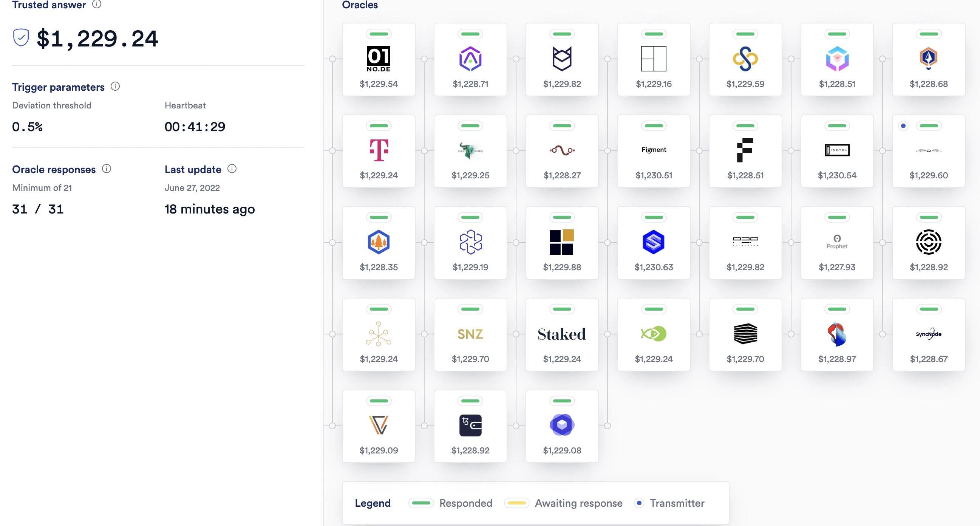This screenshot has width=980, height=526.
Task: Select the $1,228.27 oracle price
Action: (x=562, y=175)
